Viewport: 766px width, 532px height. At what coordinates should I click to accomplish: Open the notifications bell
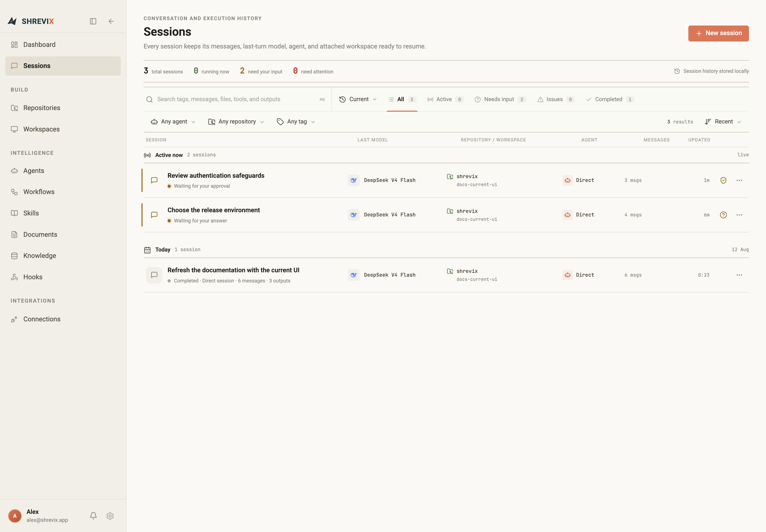93,516
